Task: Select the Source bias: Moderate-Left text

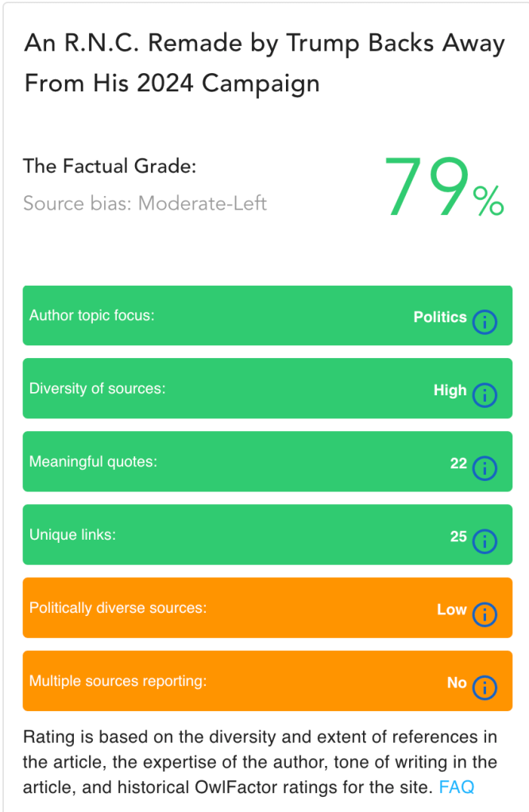Action: click(x=145, y=203)
